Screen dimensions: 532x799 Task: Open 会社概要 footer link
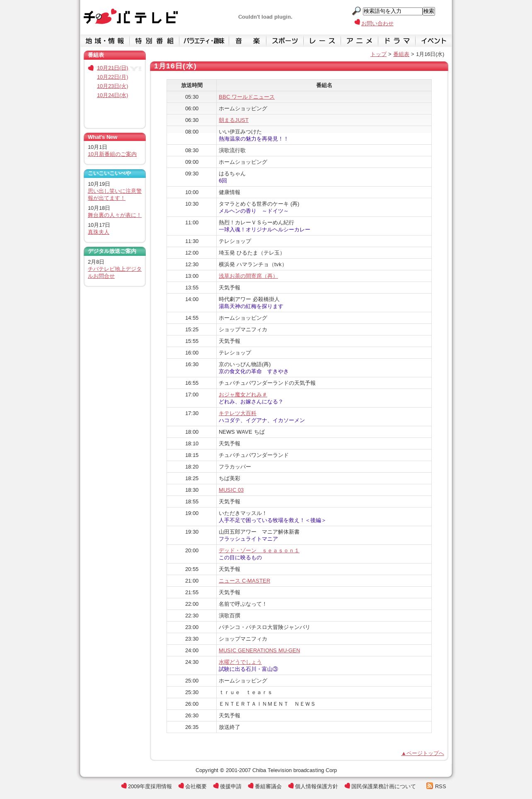coord(196,787)
